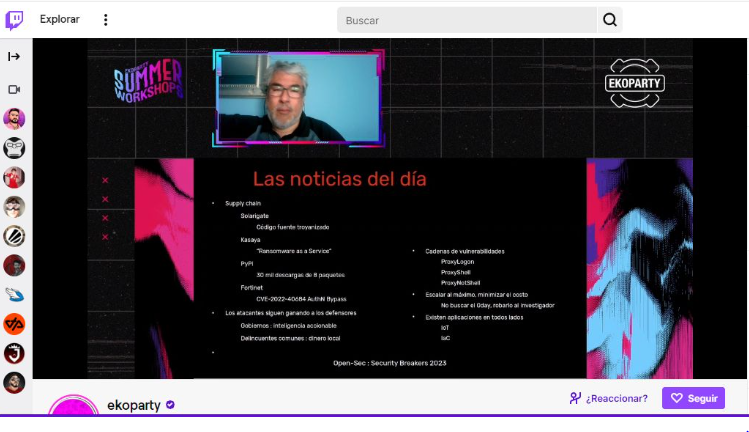Click the verified badge beside ekoparty

click(x=170, y=405)
